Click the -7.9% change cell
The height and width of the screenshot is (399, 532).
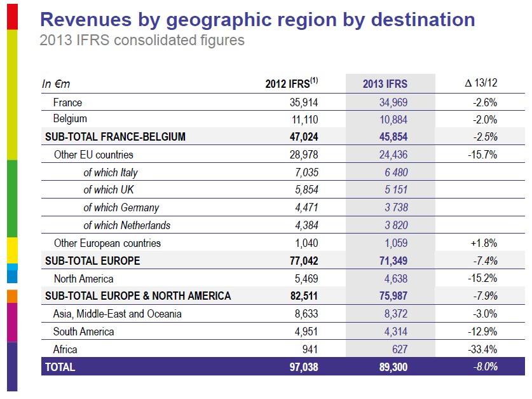(485, 296)
